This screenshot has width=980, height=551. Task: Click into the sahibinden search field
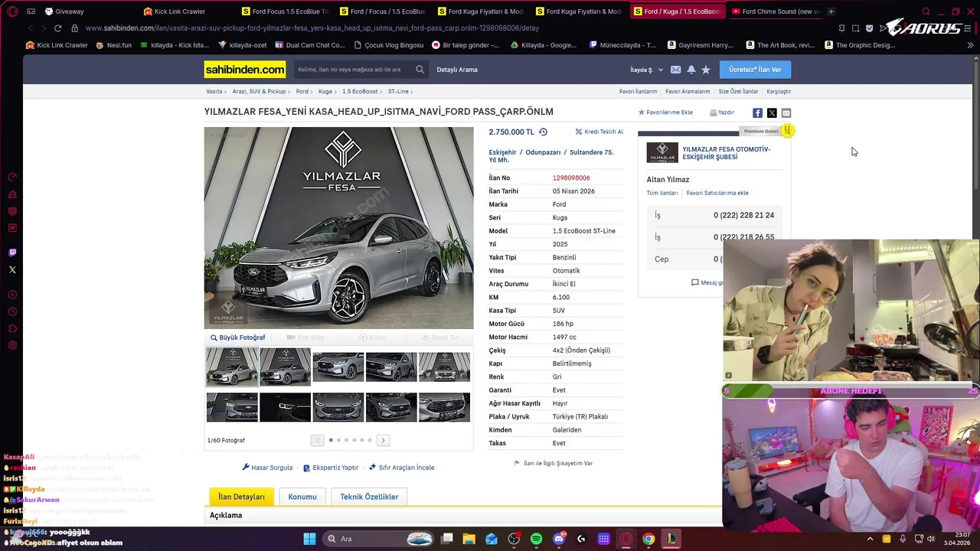354,70
